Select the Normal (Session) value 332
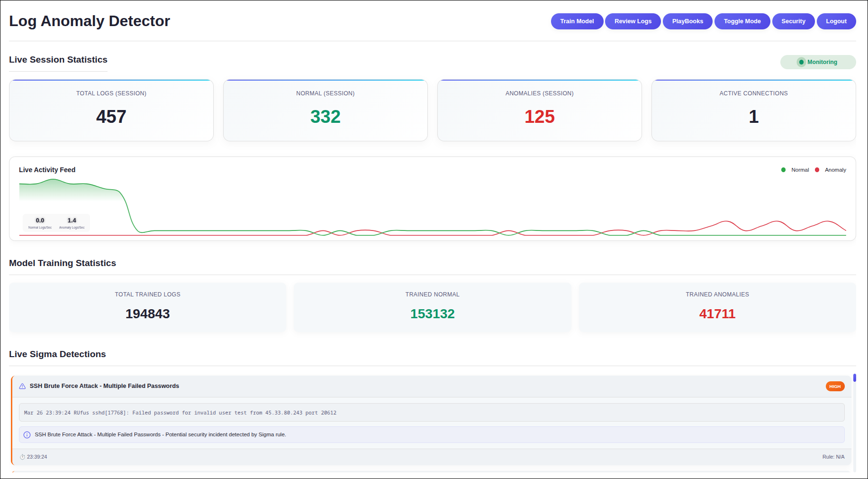The image size is (868, 479). pyautogui.click(x=325, y=117)
